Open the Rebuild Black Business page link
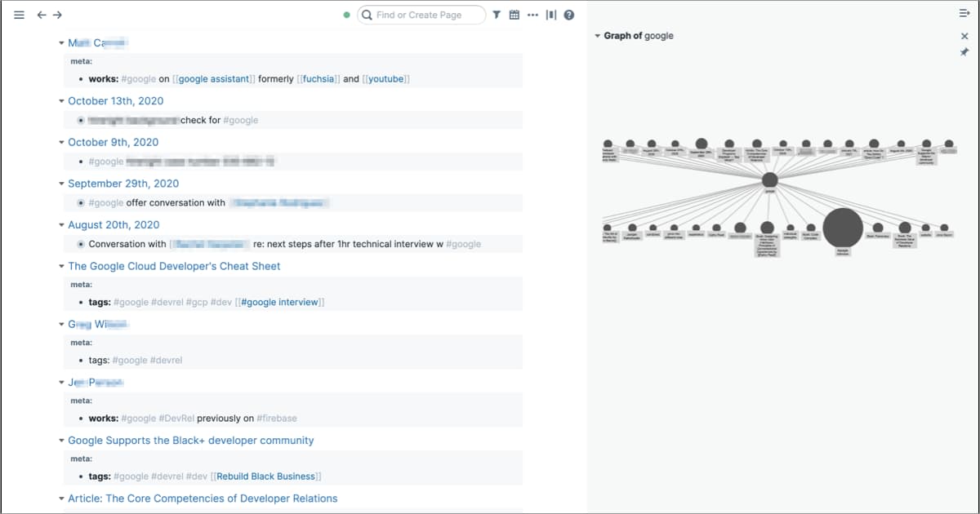980x514 pixels. point(265,476)
